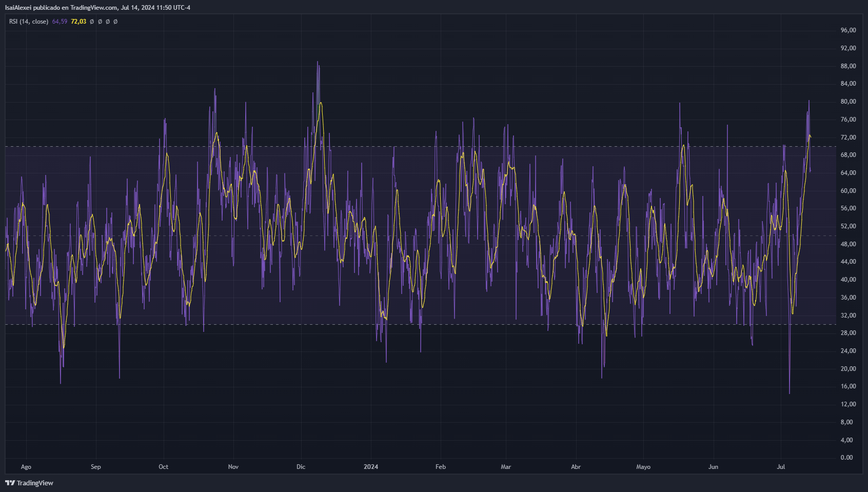Click the RSI (14, close) indicator label
The image size is (868, 492).
point(29,22)
